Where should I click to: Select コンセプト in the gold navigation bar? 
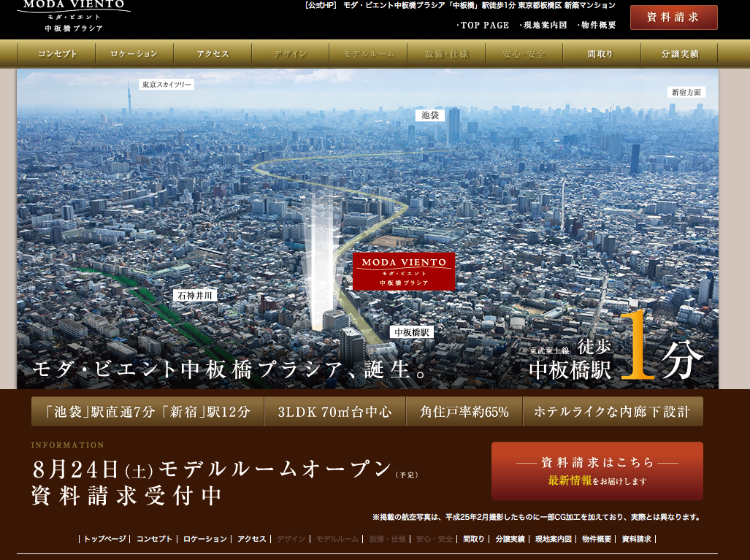(57, 54)
